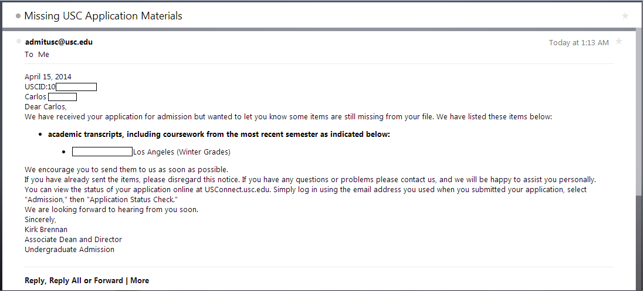Click the date April 15, 2014

point(48,76)
